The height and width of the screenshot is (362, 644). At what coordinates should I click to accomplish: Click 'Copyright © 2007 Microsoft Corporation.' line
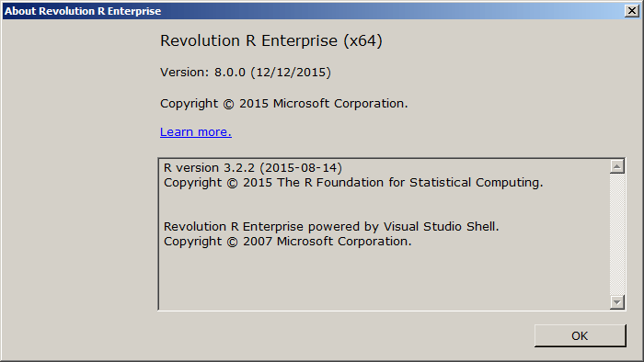click(x=287, y=241)
